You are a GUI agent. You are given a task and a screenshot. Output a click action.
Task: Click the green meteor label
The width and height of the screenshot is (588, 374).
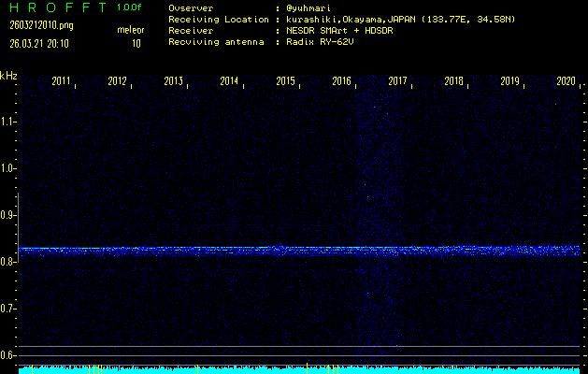[x=130, y=30]
